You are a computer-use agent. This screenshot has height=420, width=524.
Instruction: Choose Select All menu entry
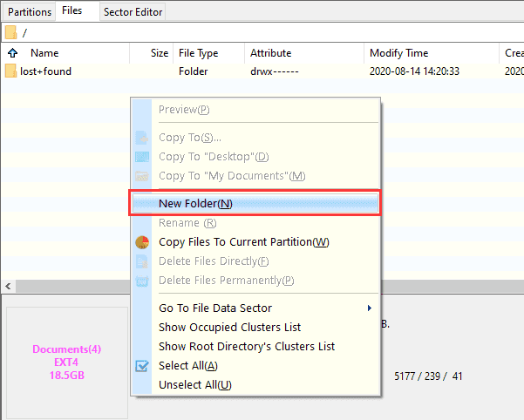188,365
